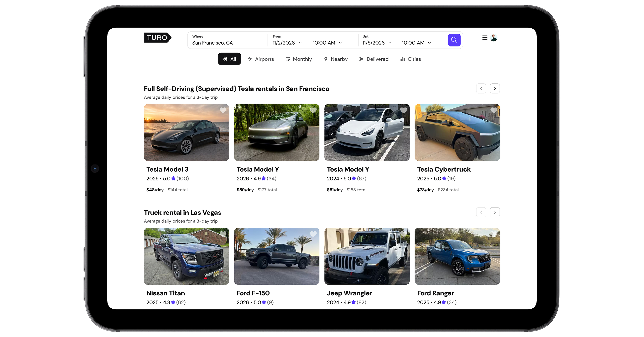The width and height of the screenshot is (644, 337).
Task: Open the From date 11/2/2026 dropdown
Action: click(287, 43)
